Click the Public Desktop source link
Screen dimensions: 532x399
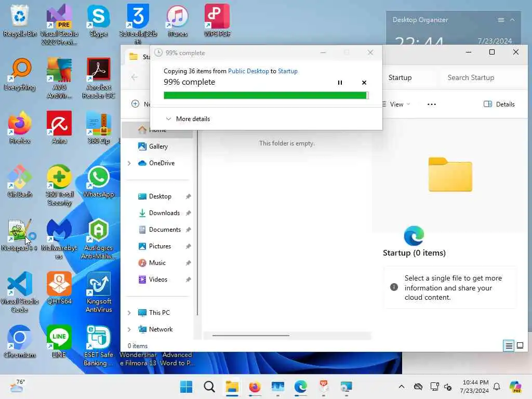248,71
